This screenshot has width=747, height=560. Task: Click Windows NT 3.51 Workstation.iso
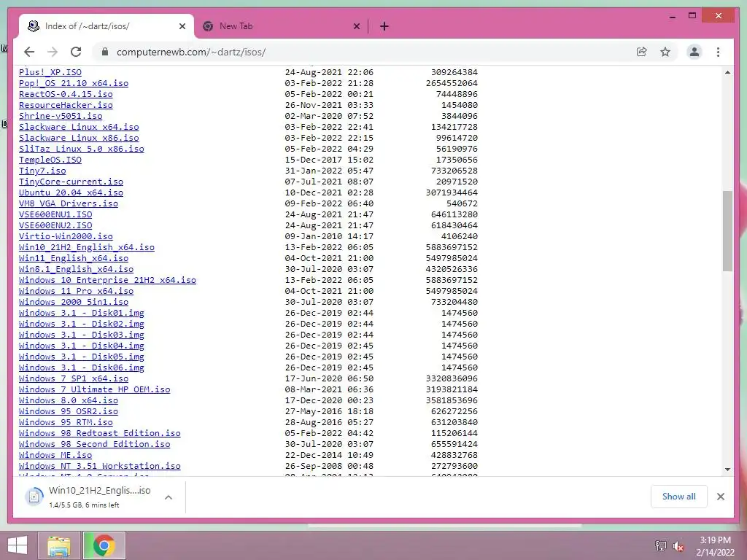(x=99, y=467)
